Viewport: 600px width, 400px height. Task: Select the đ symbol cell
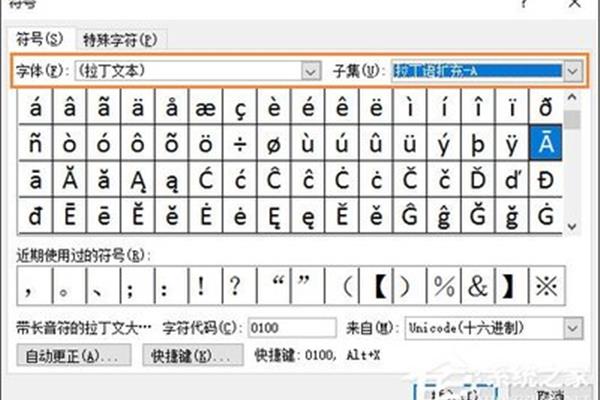[x=36, y=216]
